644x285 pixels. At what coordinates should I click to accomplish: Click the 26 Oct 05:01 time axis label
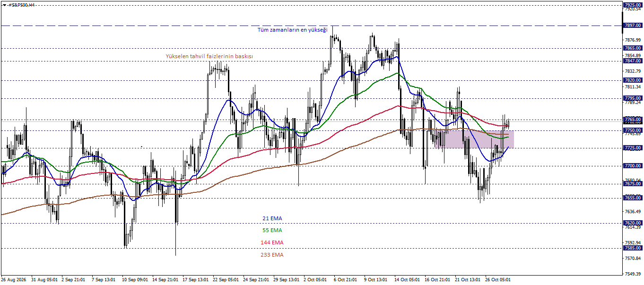498,280
